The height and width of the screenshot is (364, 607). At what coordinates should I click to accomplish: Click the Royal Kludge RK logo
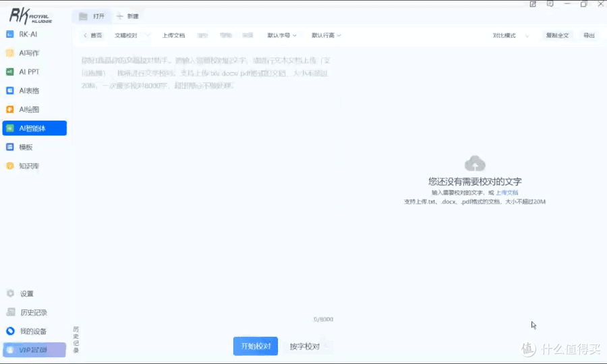pos(30,16)
